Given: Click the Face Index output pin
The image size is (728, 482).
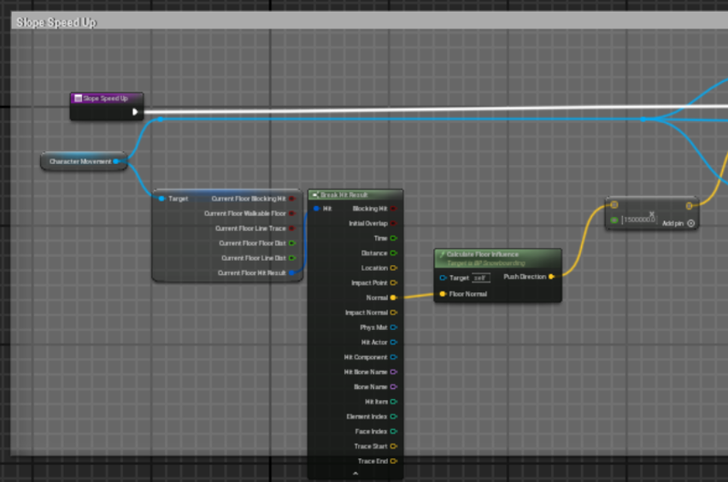Looking at the screenshot, I should tap(393, 432).
